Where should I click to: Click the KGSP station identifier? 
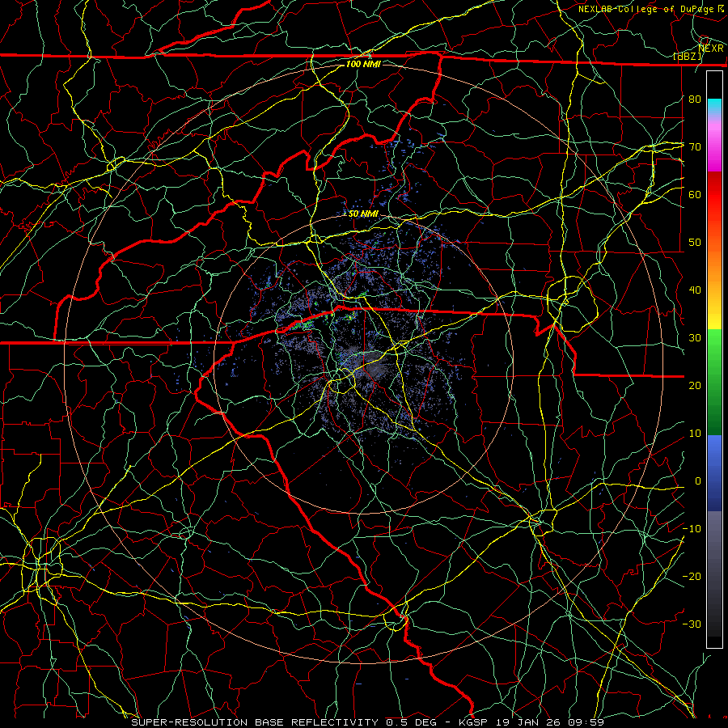coord(473,722)
